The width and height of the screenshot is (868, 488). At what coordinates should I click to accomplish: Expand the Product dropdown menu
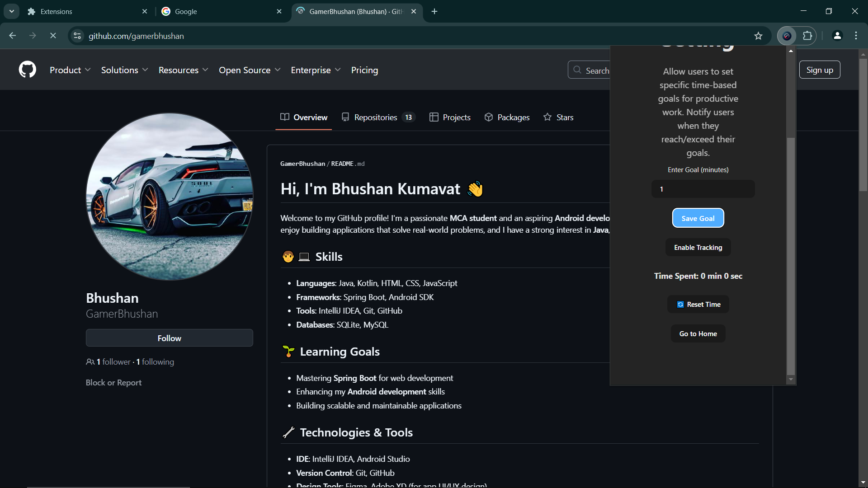click(70, 70)
